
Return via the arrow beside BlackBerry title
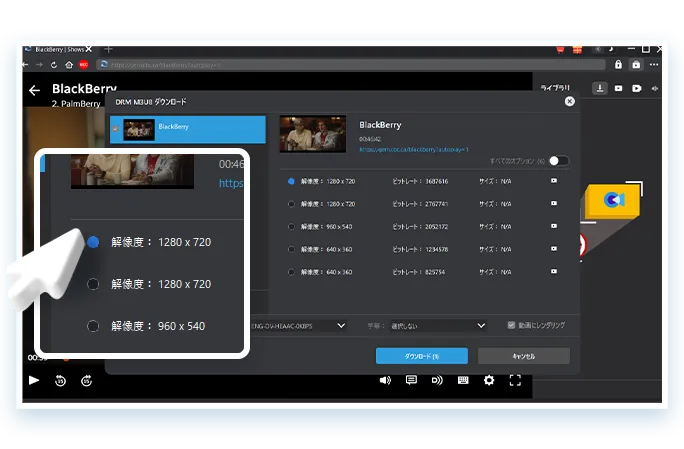click(34, 90)
